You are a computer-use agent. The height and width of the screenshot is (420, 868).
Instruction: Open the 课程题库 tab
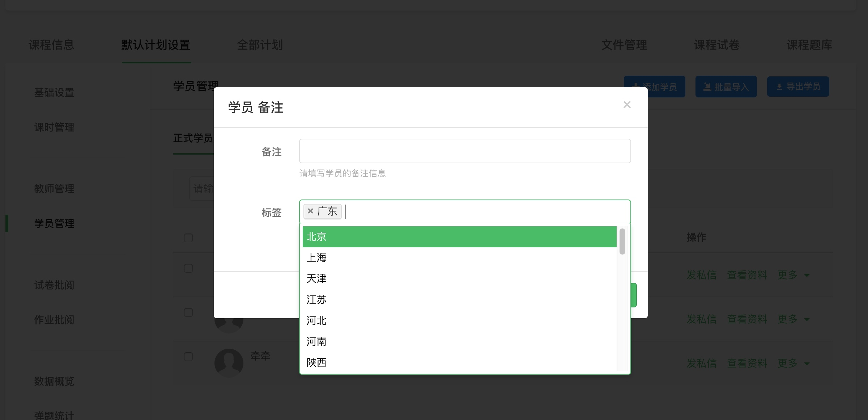click(809, 45)
